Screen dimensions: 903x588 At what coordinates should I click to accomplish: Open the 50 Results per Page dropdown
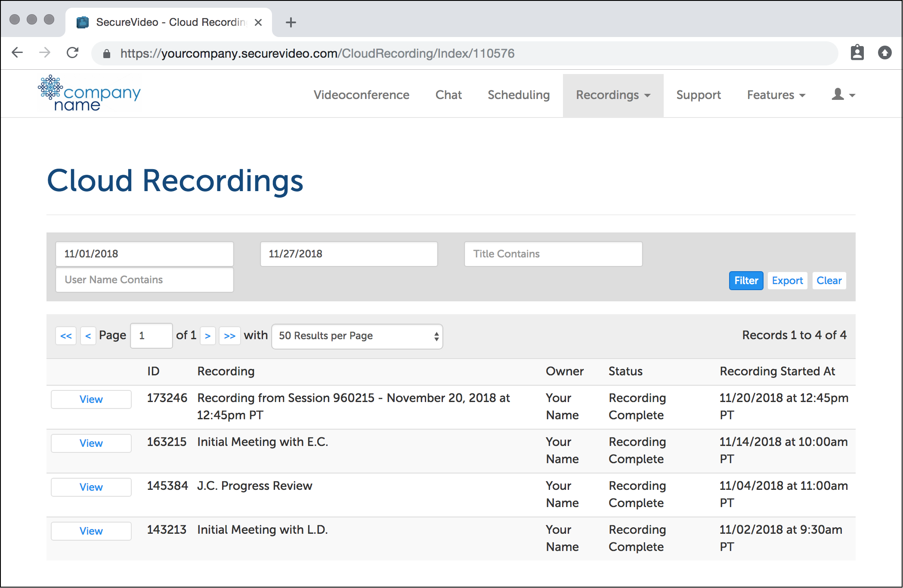tap(357, 336)
